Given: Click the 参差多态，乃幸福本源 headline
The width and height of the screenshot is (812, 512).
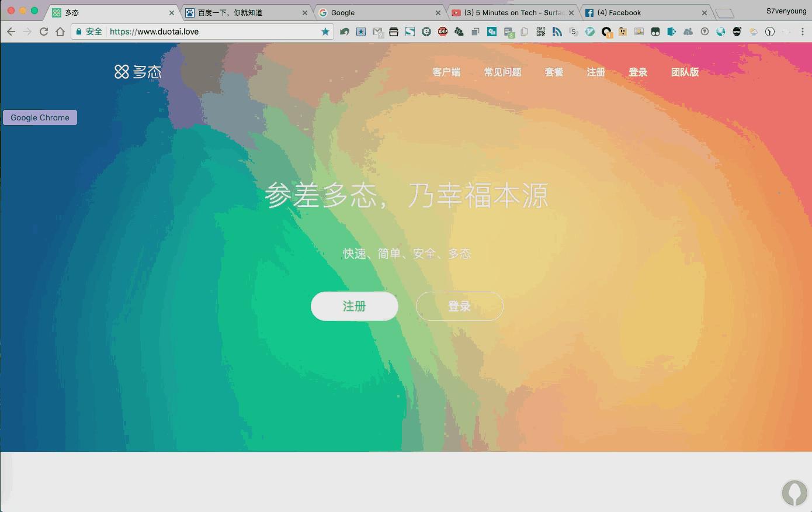Looking at the screenshot, I should pos(407,195).
